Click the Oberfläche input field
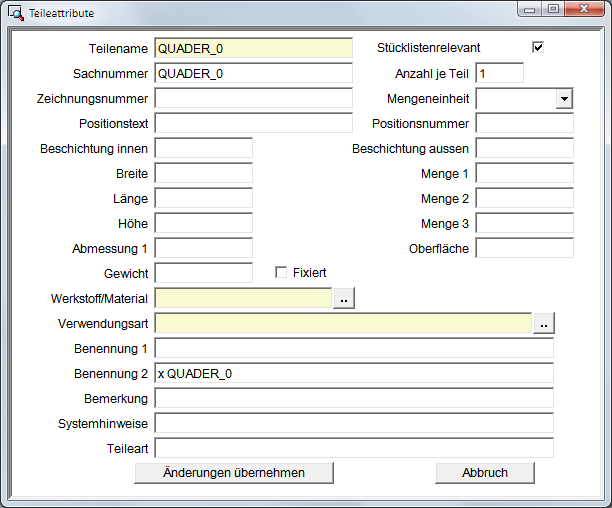Viewport: 612px width, 508px height. coord(524,248)
